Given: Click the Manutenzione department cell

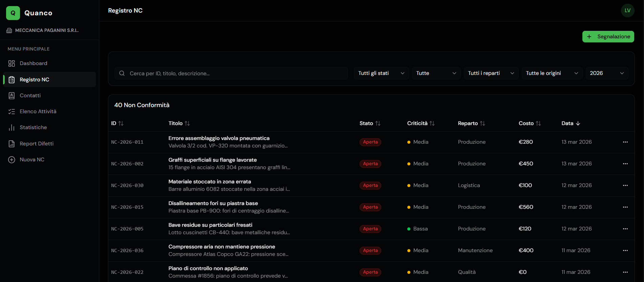Looking at the screenshot, I should tap(475, 250).
